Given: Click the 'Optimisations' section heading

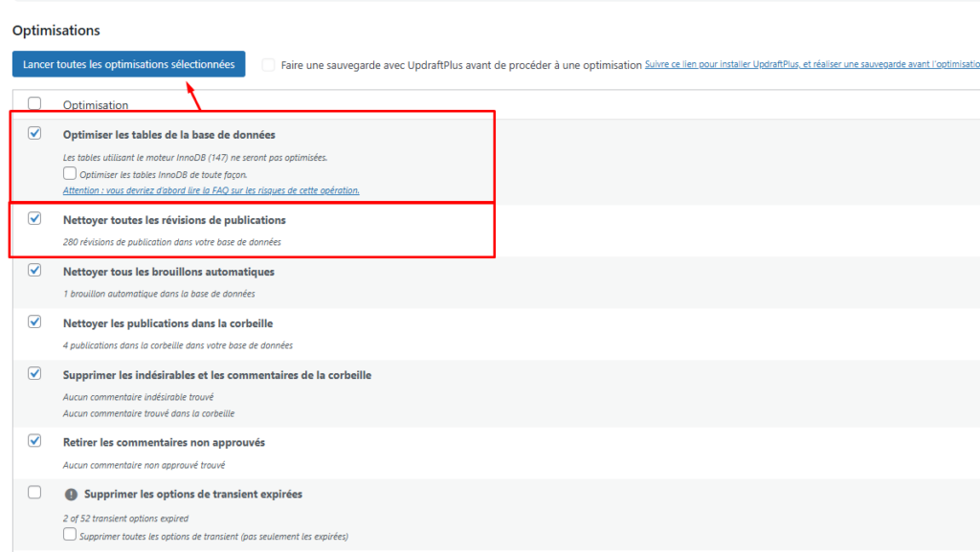Looking at the screenshot, I should (x=56, y=32).
